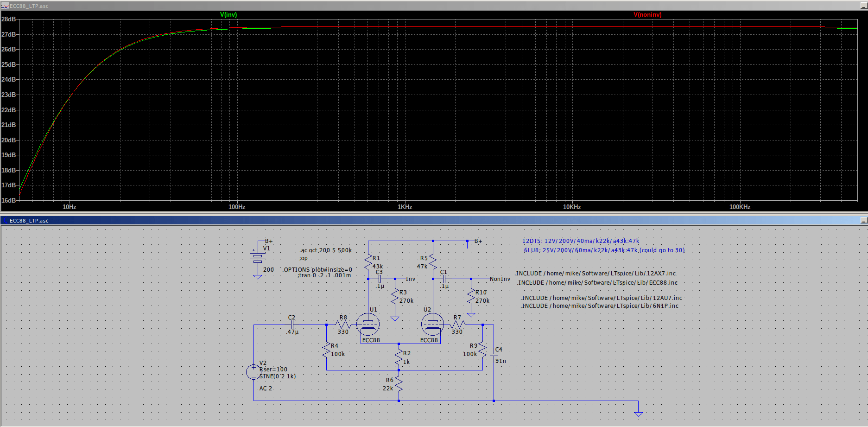
Task: Click the 6LU8 operating point comment
Action: tap(604, 250)
